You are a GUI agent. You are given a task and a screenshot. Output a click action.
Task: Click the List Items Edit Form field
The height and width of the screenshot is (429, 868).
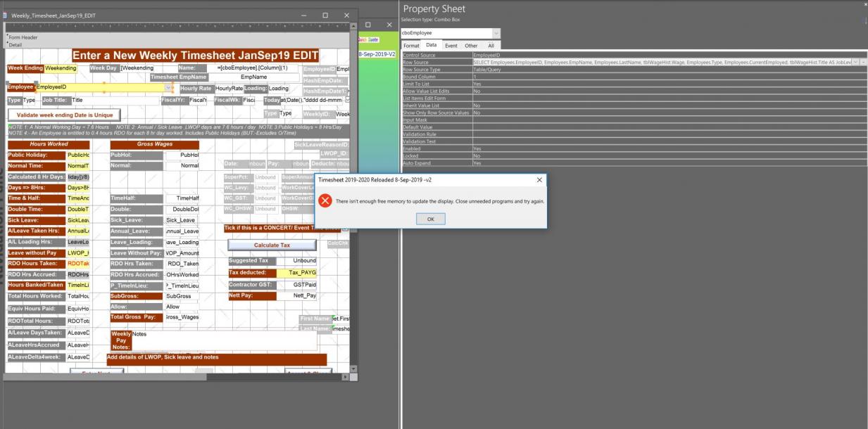pos(669,98)
